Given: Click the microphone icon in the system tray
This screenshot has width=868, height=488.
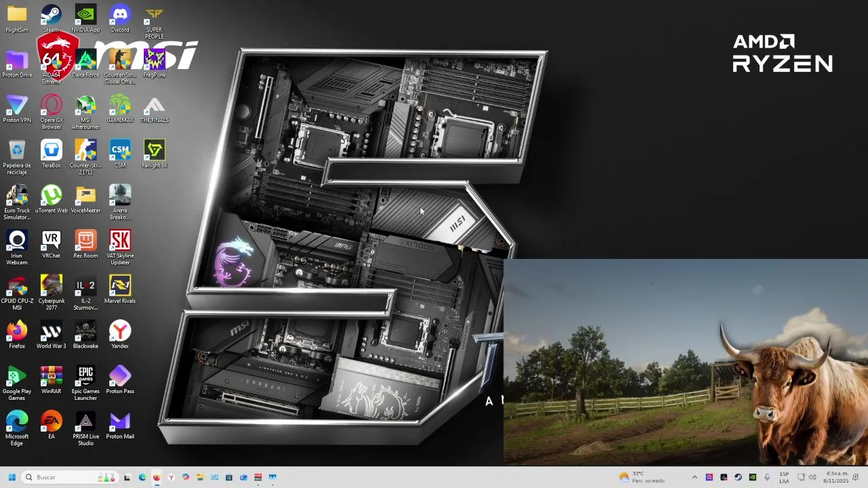Looking at the screenshot, I should [x=767, y=477].
